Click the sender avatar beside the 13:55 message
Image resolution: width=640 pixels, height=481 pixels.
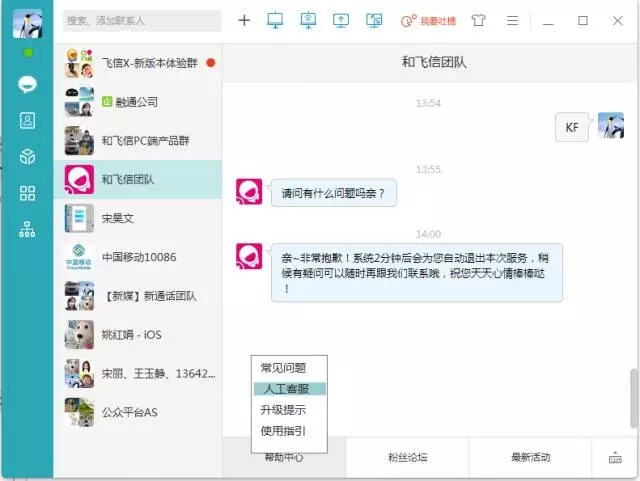(x=249, y=192)
